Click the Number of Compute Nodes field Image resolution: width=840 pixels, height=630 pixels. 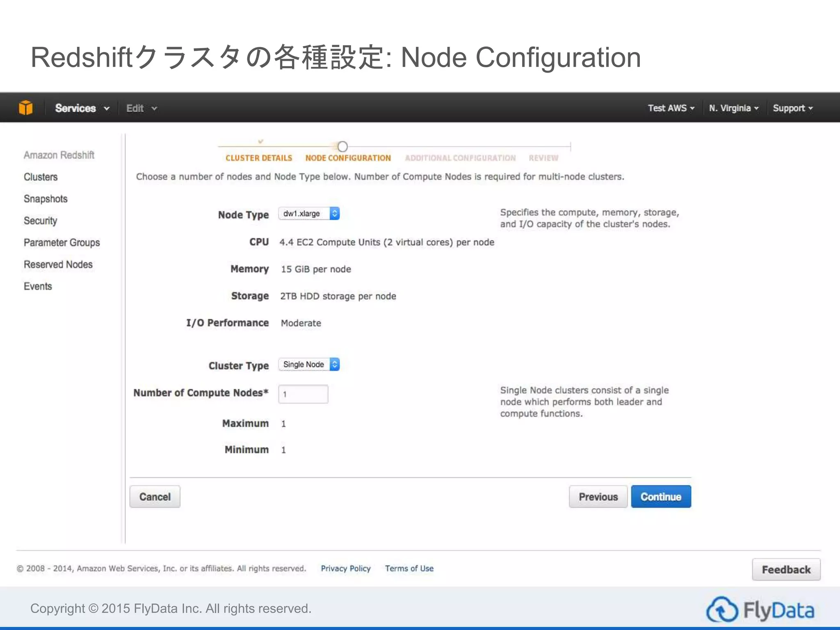(x=303, y=394)
